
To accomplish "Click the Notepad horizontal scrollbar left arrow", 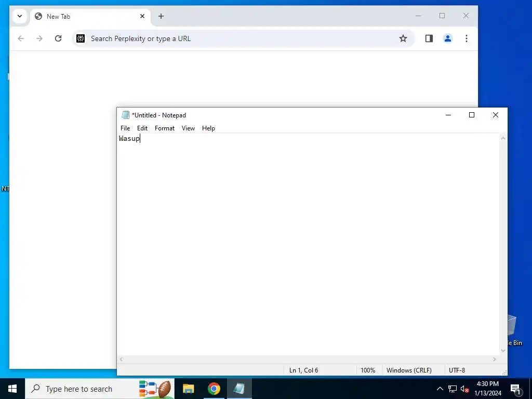I will 121,359.
